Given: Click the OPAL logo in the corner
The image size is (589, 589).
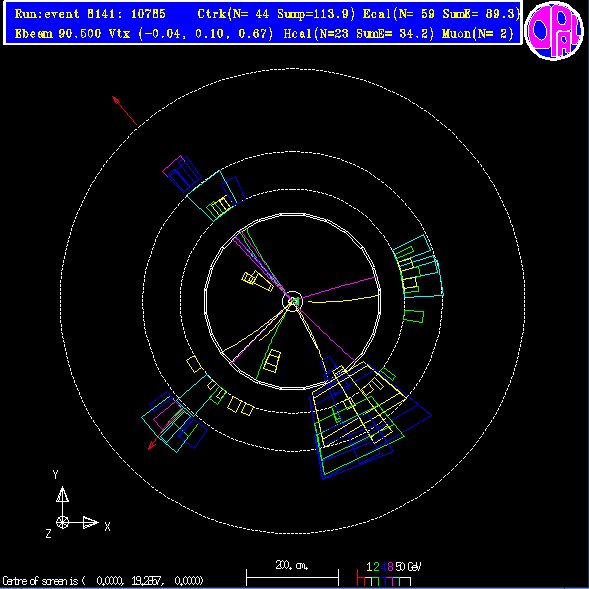Looking at the screenshot, I should click(x=554, y=30).
